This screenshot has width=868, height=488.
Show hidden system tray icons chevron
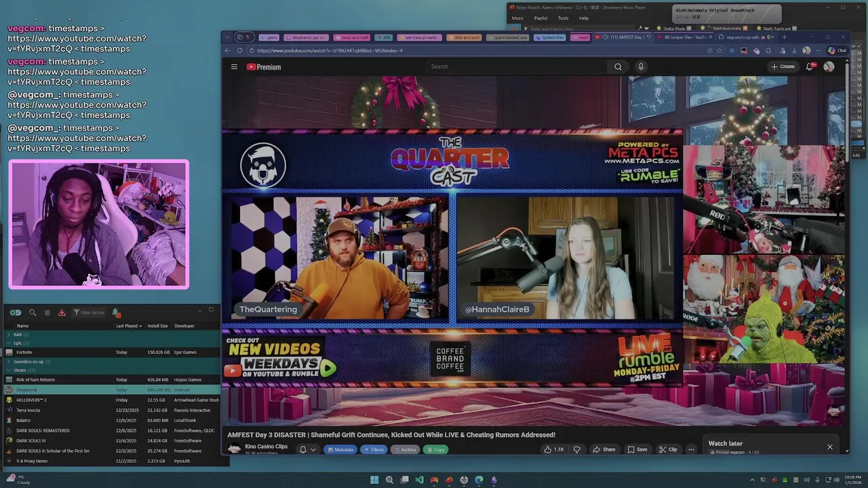click(753, 480)
